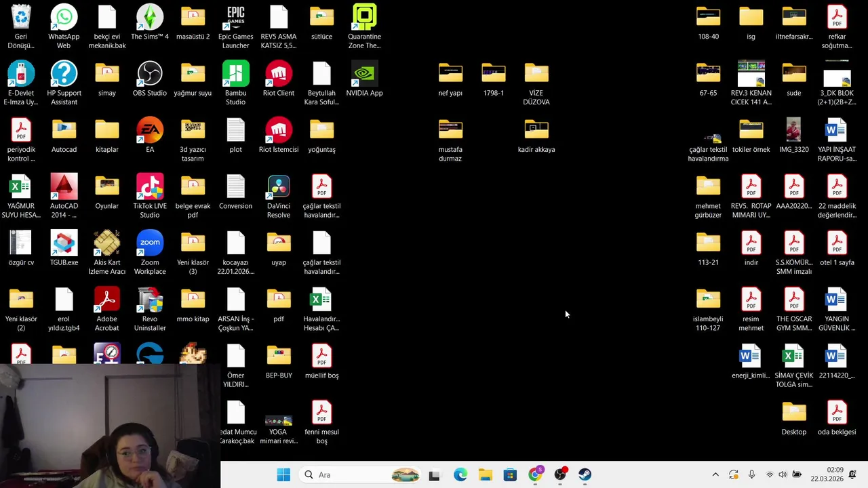Viewport: 868px width, 488px height.
Task: Open REV.3 KENAN CICEK 141 folder
Action: tap(751, 73)
